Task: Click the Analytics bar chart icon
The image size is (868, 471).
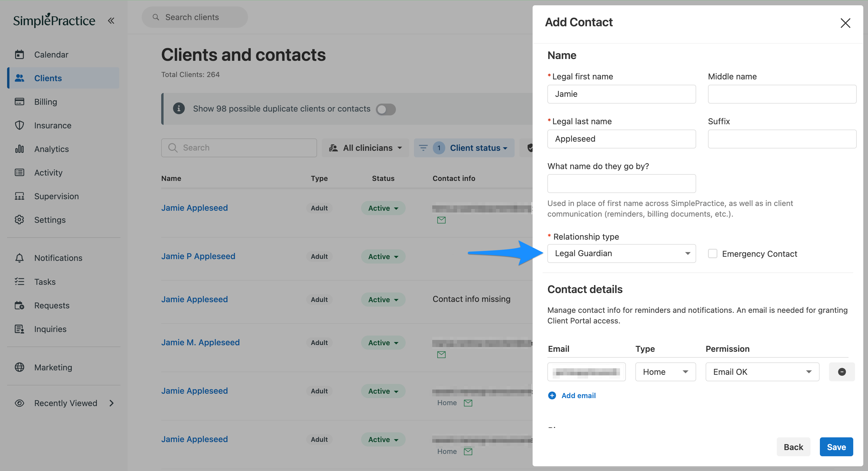Action: (x=19, y=149)
